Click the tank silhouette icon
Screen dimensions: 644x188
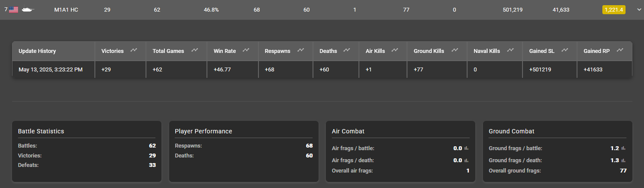click(28, 9)
